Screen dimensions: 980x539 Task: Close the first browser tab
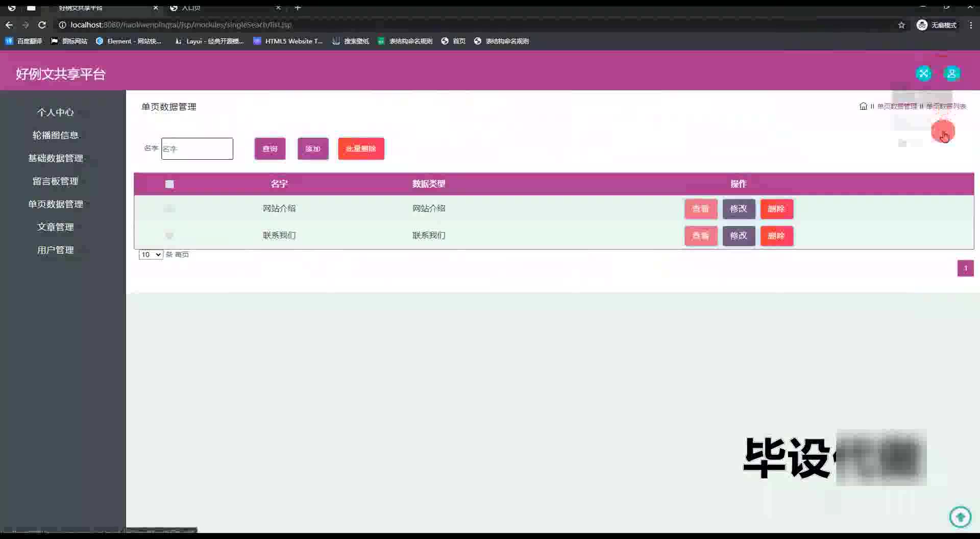156,8
